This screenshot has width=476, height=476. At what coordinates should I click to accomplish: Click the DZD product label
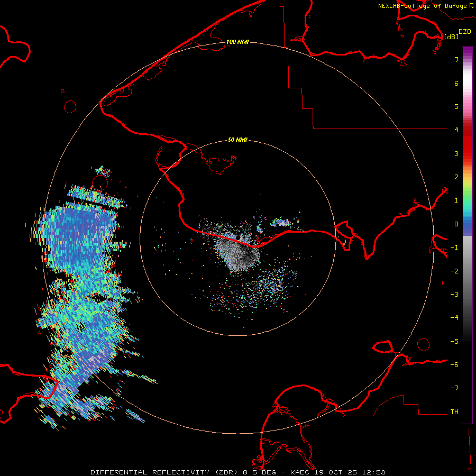pos(465,32)
